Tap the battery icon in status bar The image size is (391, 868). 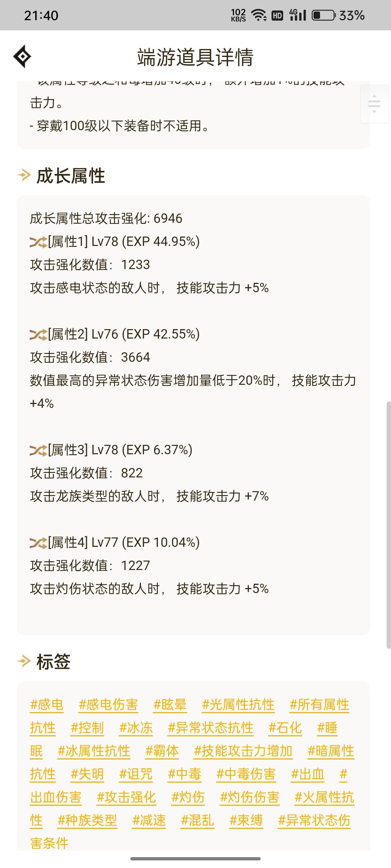click(324, 15)
